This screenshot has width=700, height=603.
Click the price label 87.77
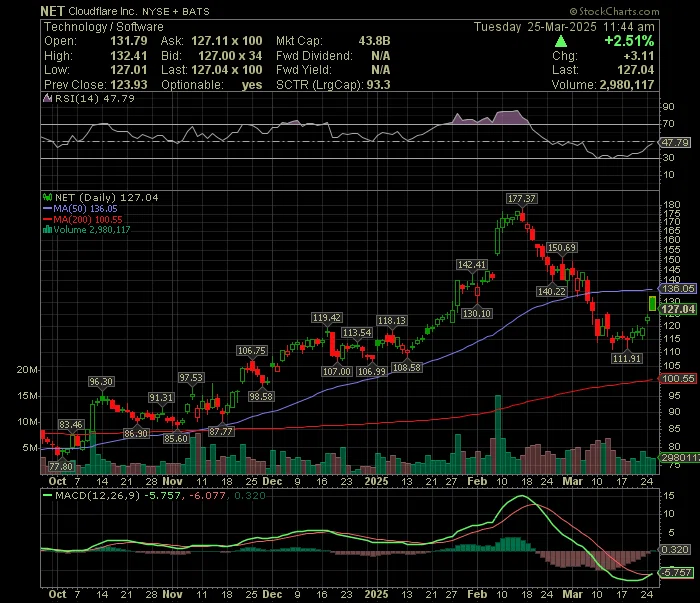pos(221,432)
